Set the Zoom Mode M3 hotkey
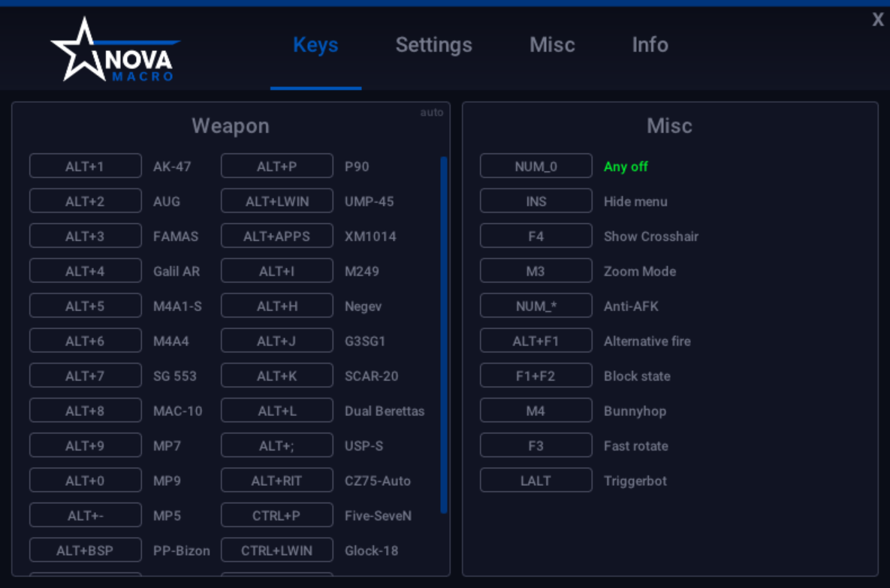The width and height of the screenshot is (890, 588). [536, 270]
